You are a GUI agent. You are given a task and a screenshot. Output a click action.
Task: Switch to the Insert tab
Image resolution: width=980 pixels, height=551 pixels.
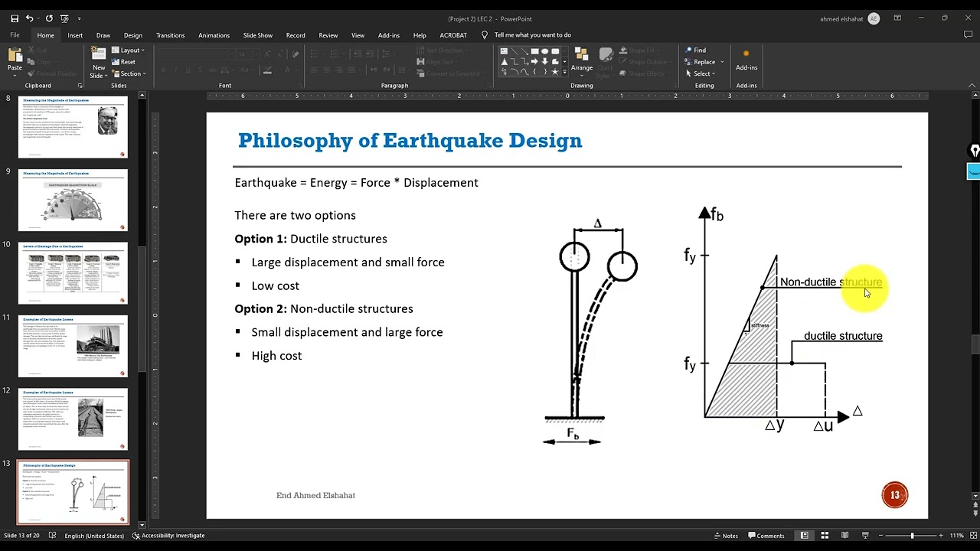click(75, 35)
